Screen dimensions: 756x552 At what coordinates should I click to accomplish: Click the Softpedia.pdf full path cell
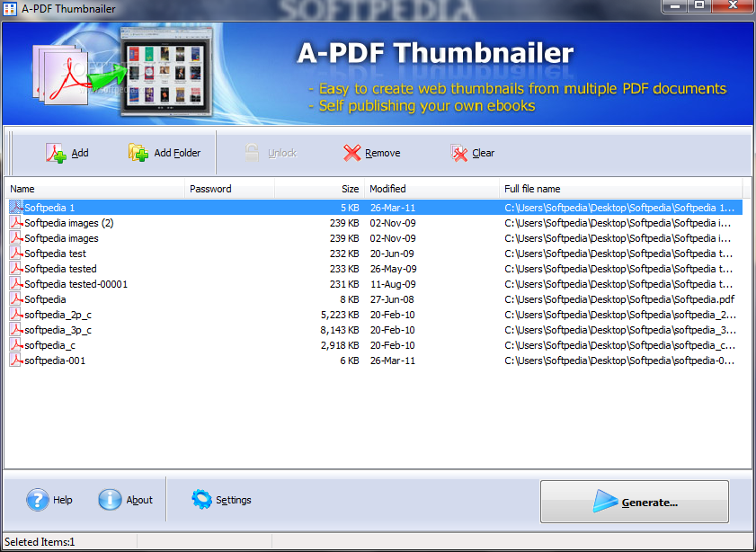[619, 299]
